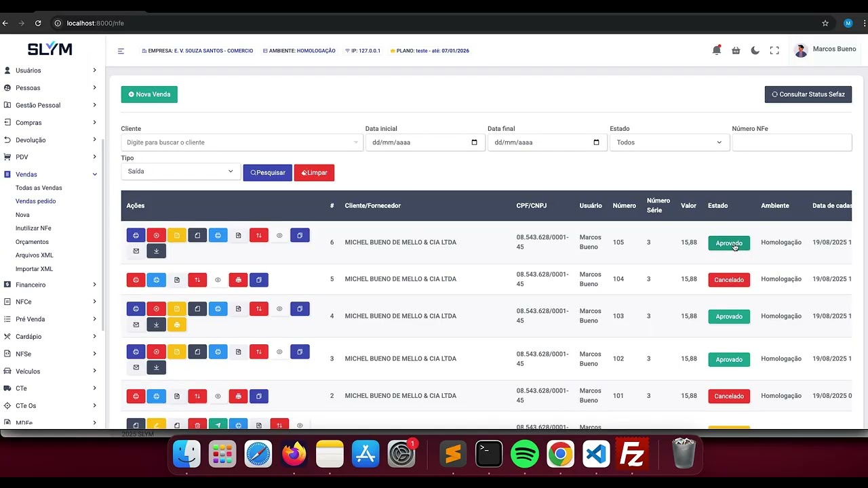Click the red up-down arrows icon for sale 101
Image resolution: width=868 pixels, height=488 pixels.
197,396
